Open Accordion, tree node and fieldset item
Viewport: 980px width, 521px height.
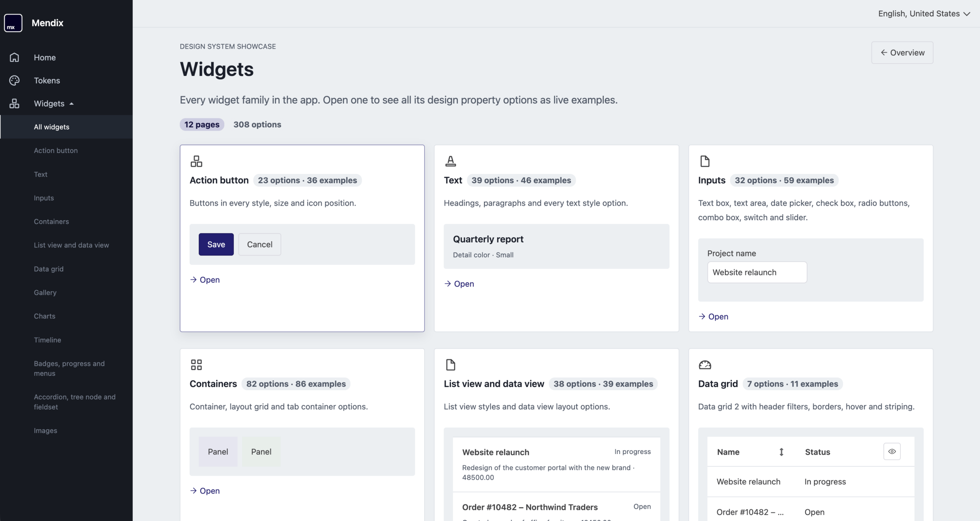coord(67,402)
